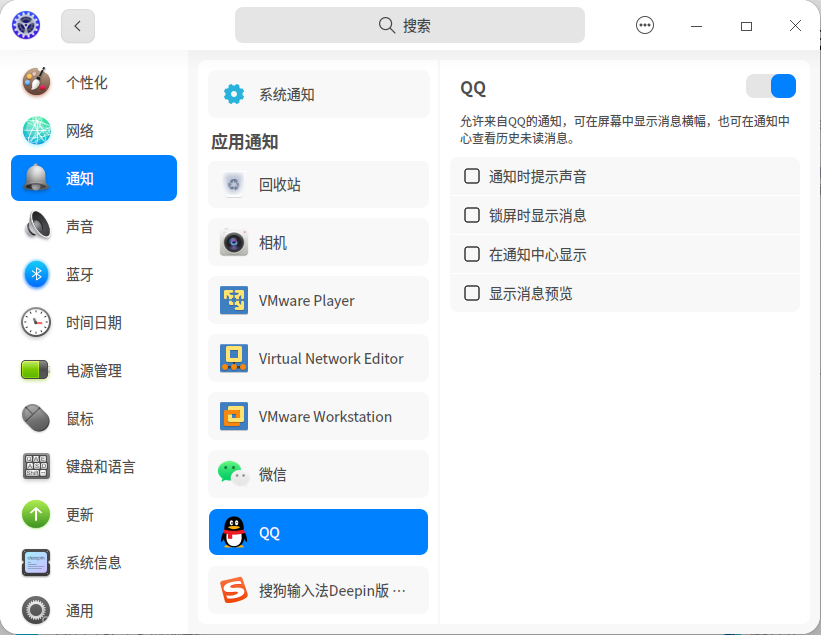Screen dimensions: 821x635
Task: Select the 电源管理 battery icon
Action: click(x=35, y=370)
